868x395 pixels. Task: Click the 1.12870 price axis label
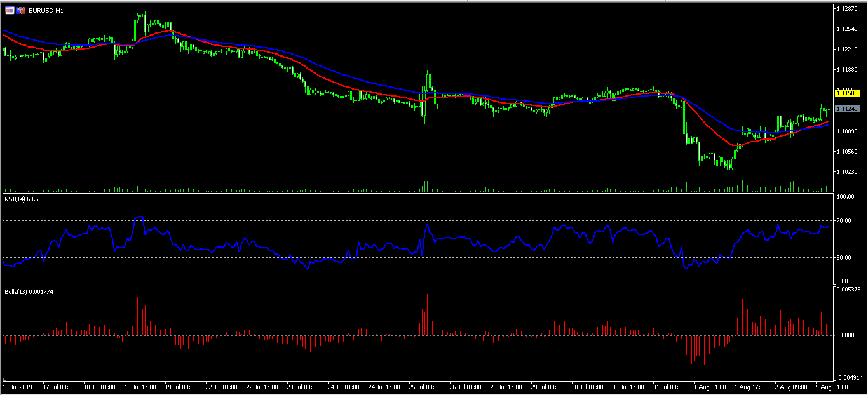848,8
